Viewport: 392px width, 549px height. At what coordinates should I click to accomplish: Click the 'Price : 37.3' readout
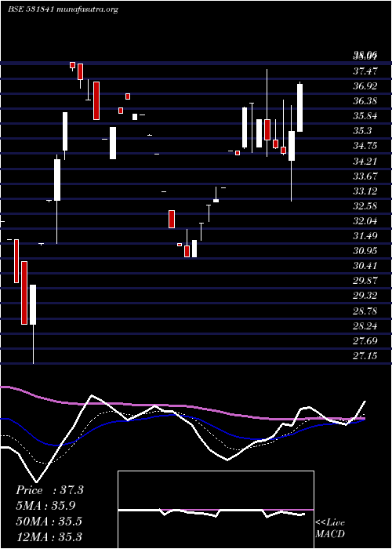point(49,490)
